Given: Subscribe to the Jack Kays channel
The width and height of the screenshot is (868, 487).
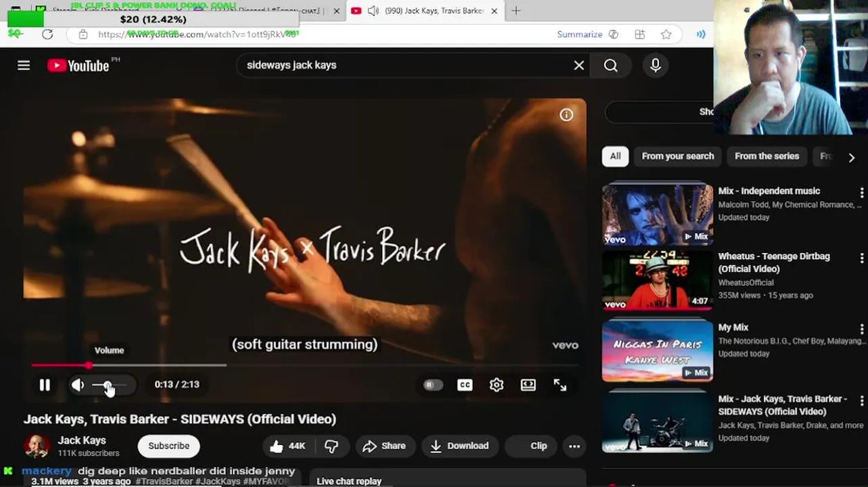Looking at the screenshot, I should click(169, 446).
